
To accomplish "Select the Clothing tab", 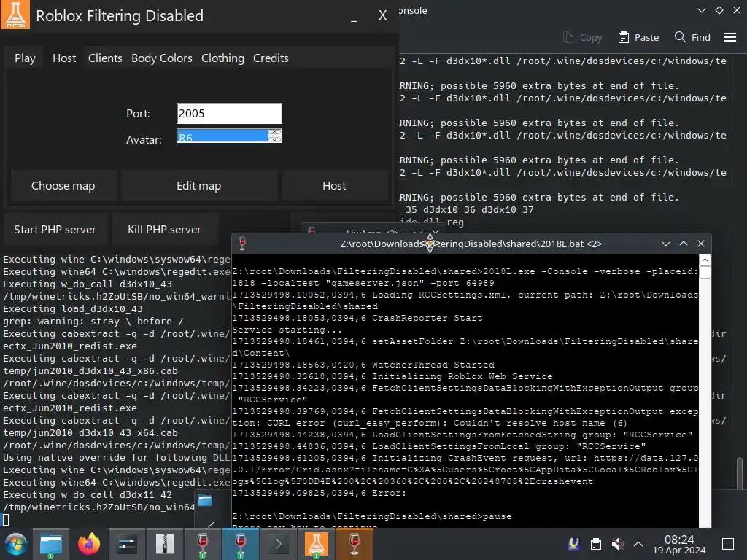I will (222, 58).
